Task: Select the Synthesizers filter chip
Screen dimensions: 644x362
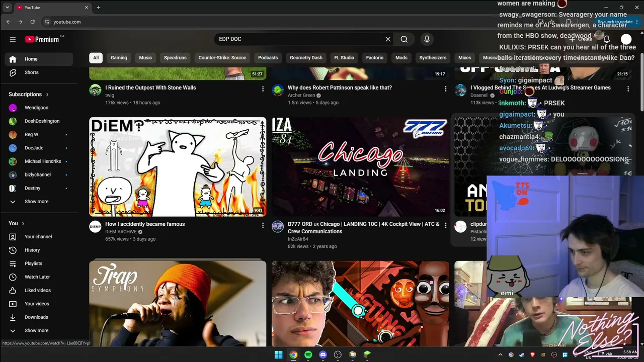Action: 433,58
